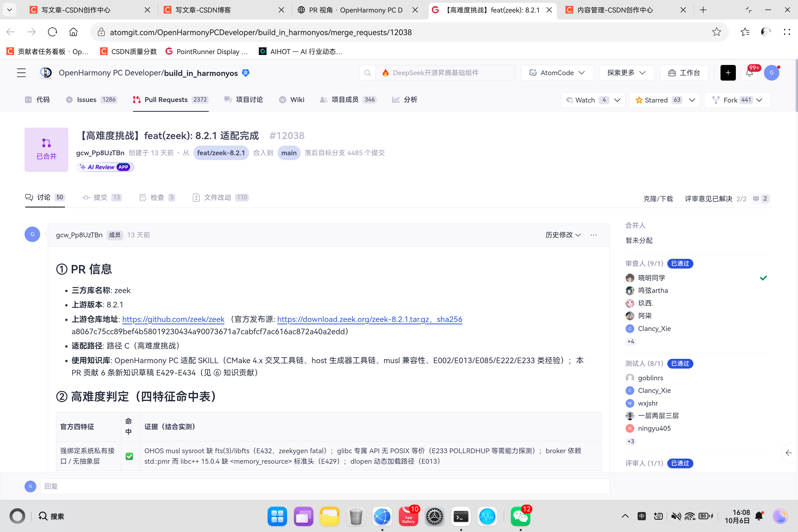Open the browser favorites list icon
Image resolution: width=798 pixels, height=532 pixels.
[745, 32]
